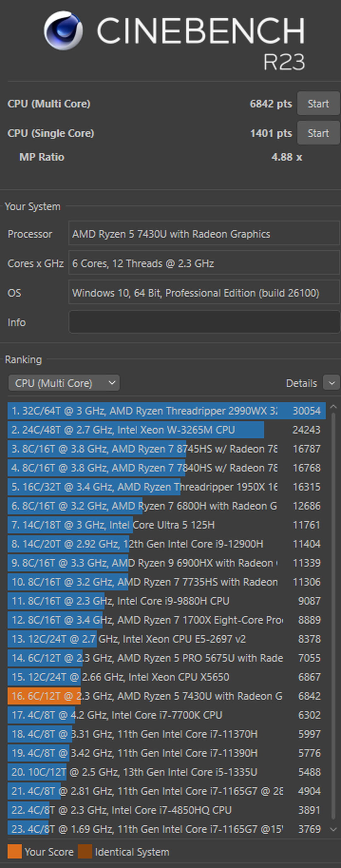This screenshot has width=341, height=868.
Task: Select rank 5 Threadripper 1950X entry
Action: pyautogui.click(x=166, y=487)
